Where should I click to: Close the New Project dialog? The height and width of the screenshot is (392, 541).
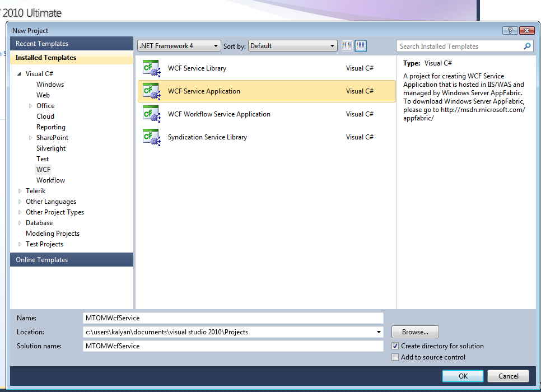pos(527,30)
